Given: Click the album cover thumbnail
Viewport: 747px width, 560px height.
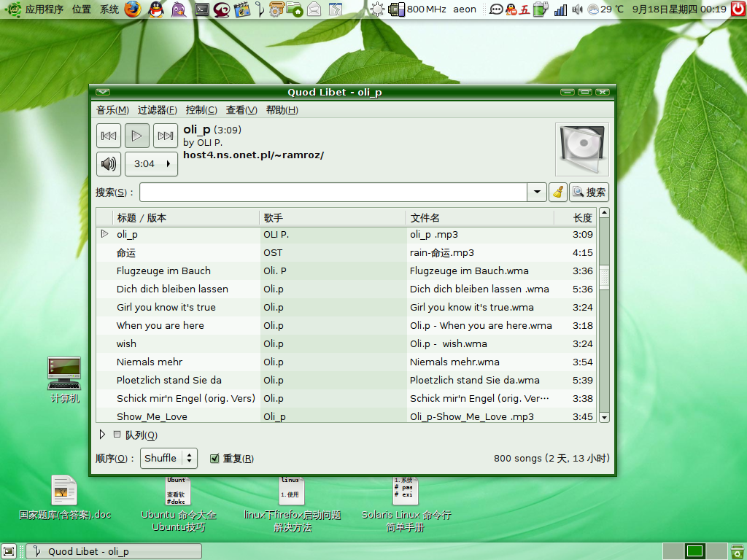Looking at the screenshot, I should pos(582,149).
